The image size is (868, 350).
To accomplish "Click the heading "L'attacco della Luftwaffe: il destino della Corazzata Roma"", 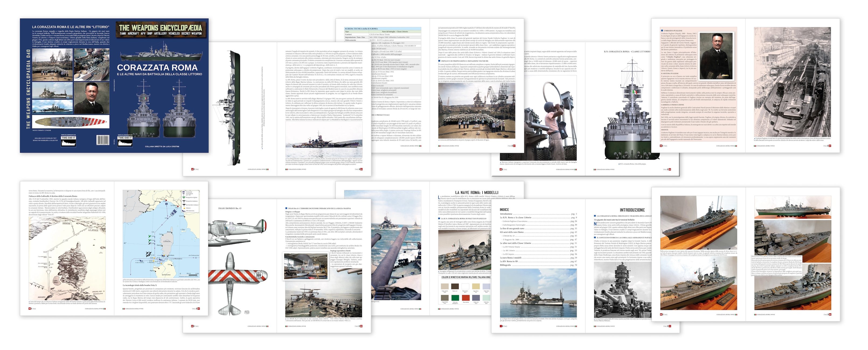I will [x=53, y=196].
